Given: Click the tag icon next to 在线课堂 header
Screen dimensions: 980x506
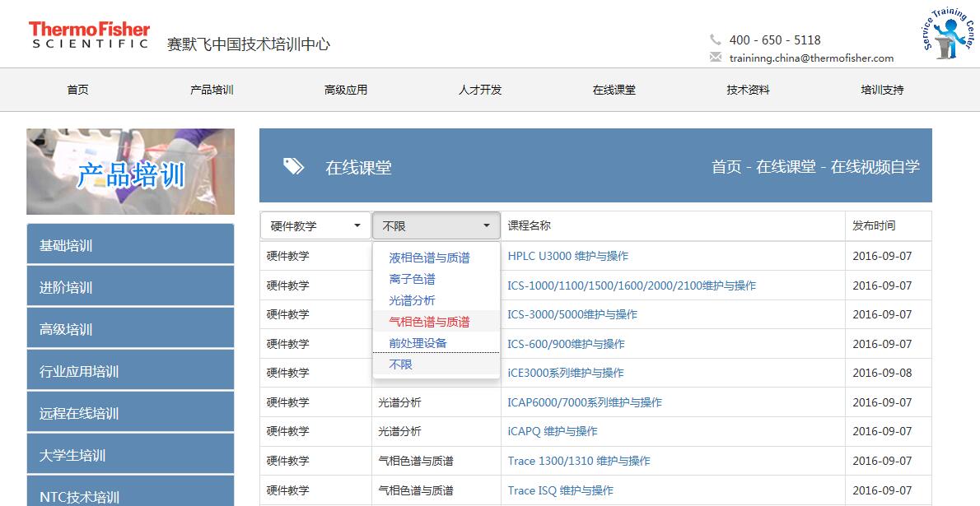Looking at the screenshot, I should (293, 166).
